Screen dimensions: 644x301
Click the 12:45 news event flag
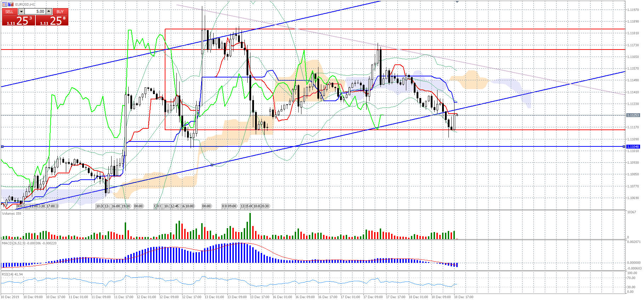pos(175,206)
